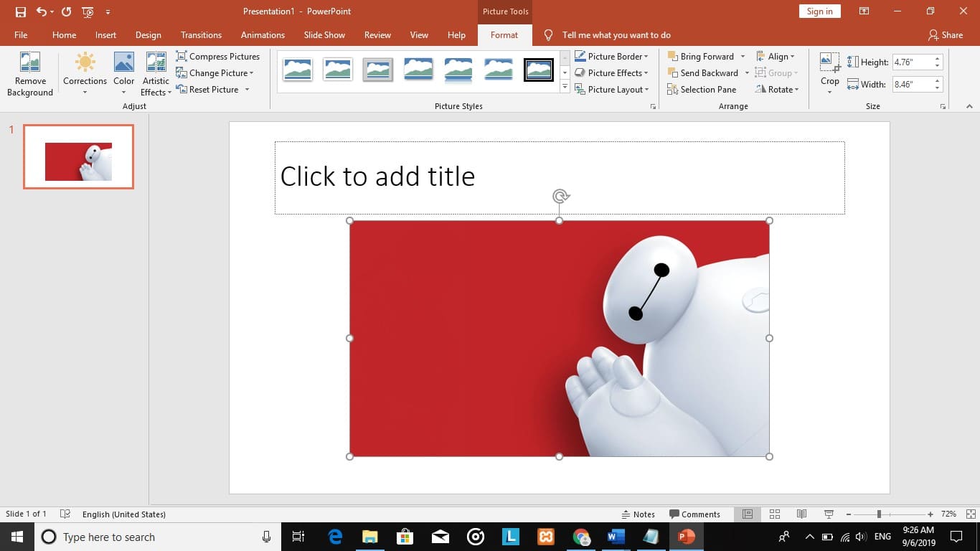Zoom in with the plus button

pyautogui.click(x=930, y=514)
